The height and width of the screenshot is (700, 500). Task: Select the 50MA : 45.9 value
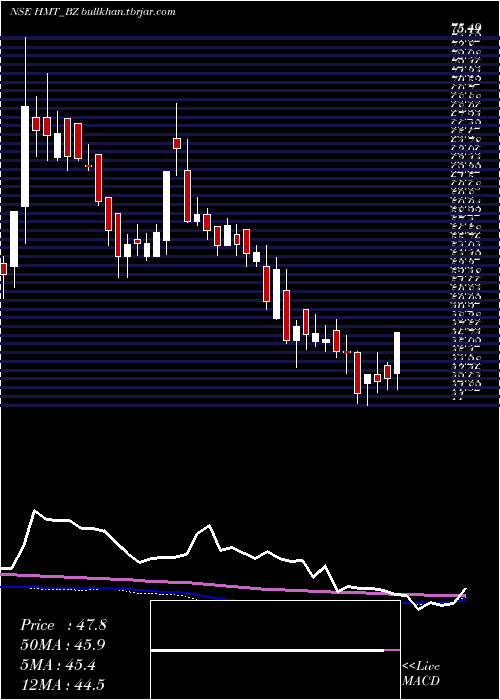63,645
